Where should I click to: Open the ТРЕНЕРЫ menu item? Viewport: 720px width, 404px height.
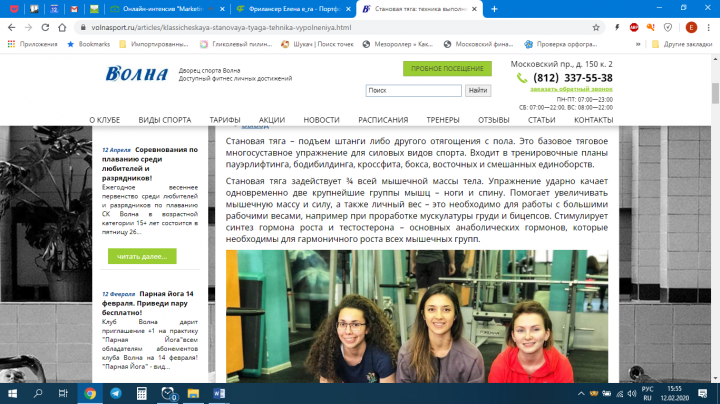coord(443,120)
